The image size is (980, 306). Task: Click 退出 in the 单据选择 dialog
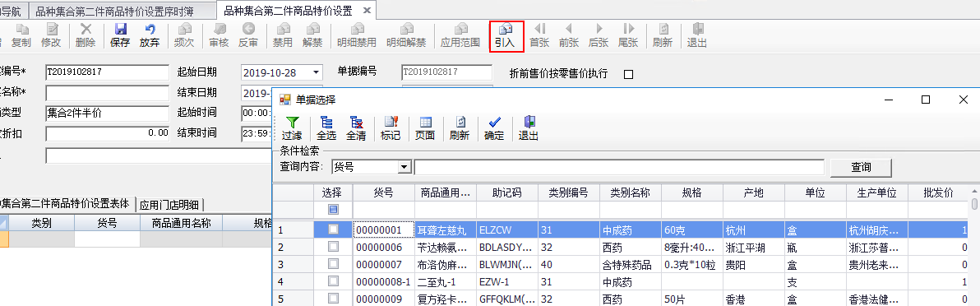pyautogui.click(x=529, y=128)
